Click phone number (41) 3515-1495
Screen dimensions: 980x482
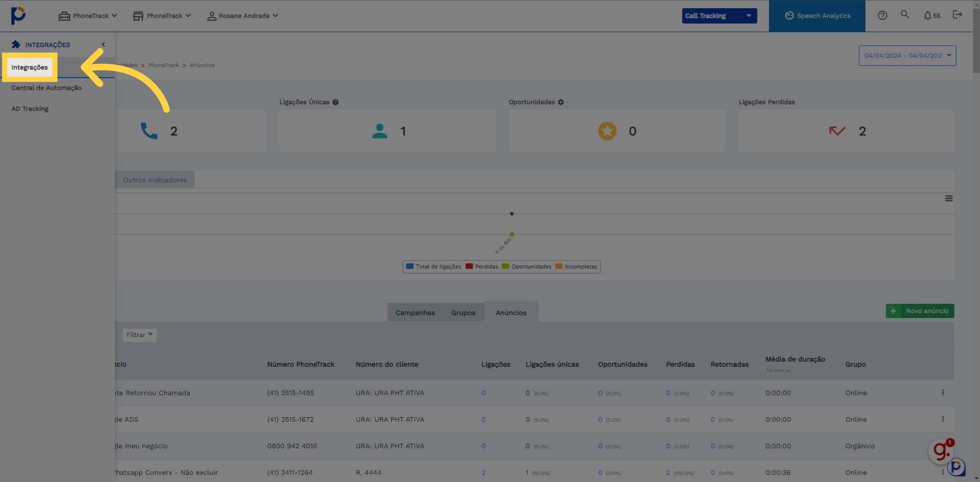[291, 393]
